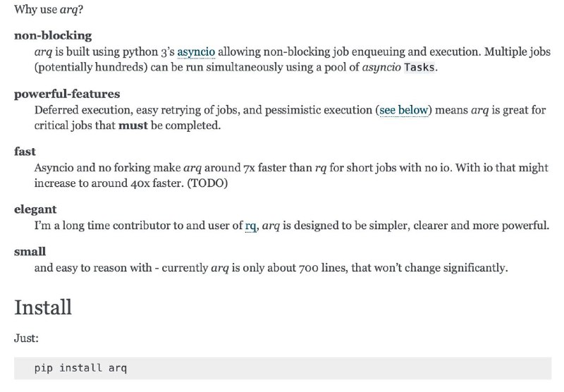
Task: Open the asyncio documentation link
Action: point(196,52)
